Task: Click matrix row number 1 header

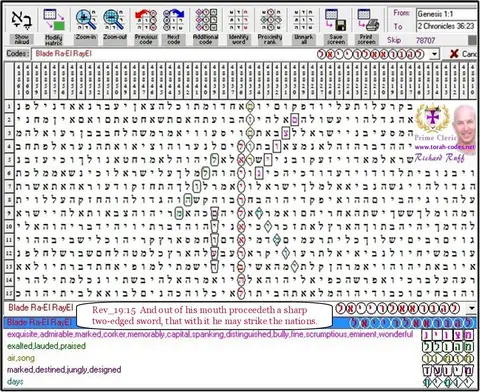Action: (9, 106)
